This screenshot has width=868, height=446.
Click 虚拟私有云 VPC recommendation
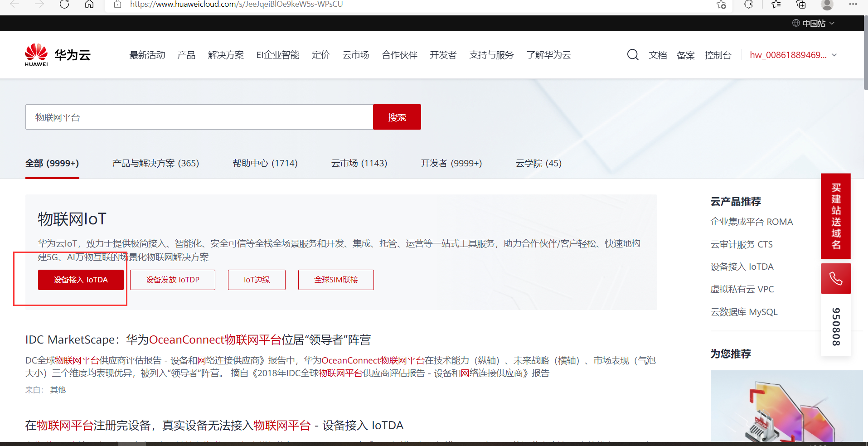click(742, 289)
